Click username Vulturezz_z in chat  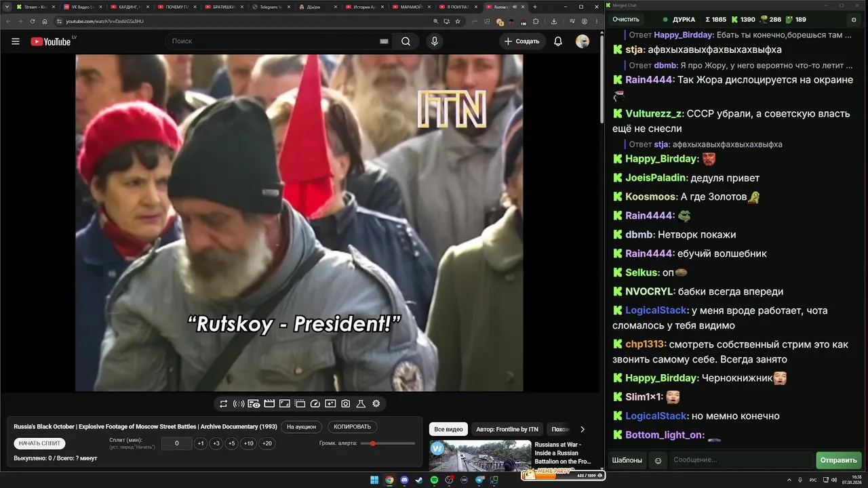click(x=654, y=114)
